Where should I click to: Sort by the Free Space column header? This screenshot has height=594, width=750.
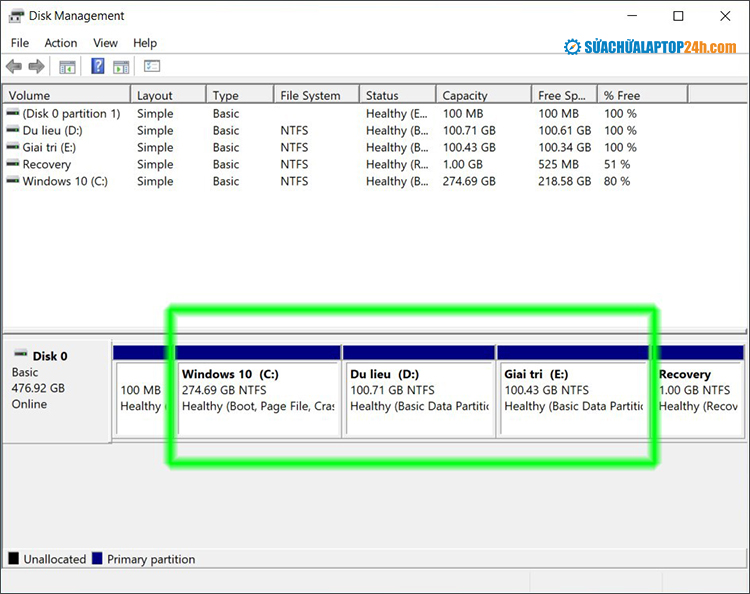tap(564, 95)
